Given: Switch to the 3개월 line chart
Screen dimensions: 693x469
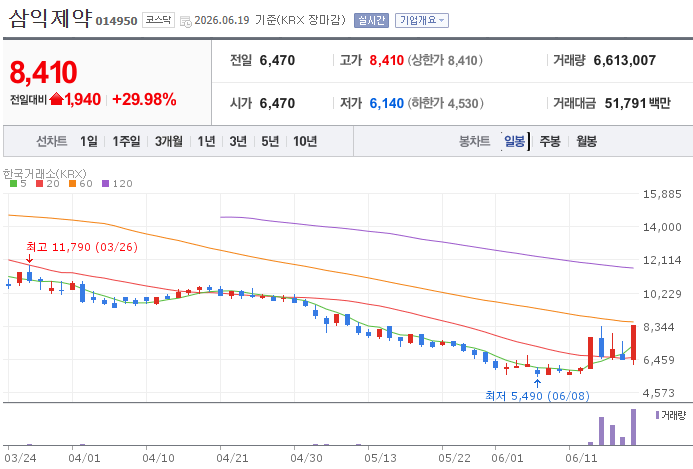Looking at the screenshot, I should click(168, 141).
